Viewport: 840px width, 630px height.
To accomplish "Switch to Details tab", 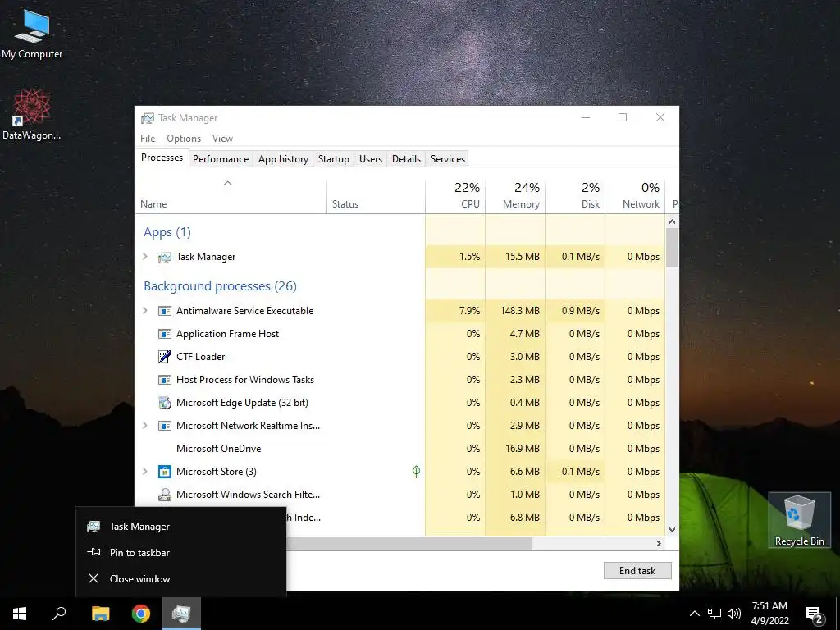I will coord(406,159).
